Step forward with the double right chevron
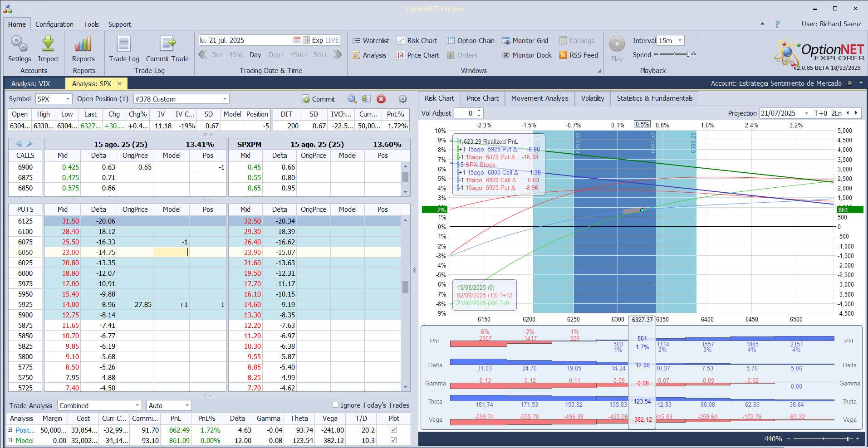 [x=337, y=54]
